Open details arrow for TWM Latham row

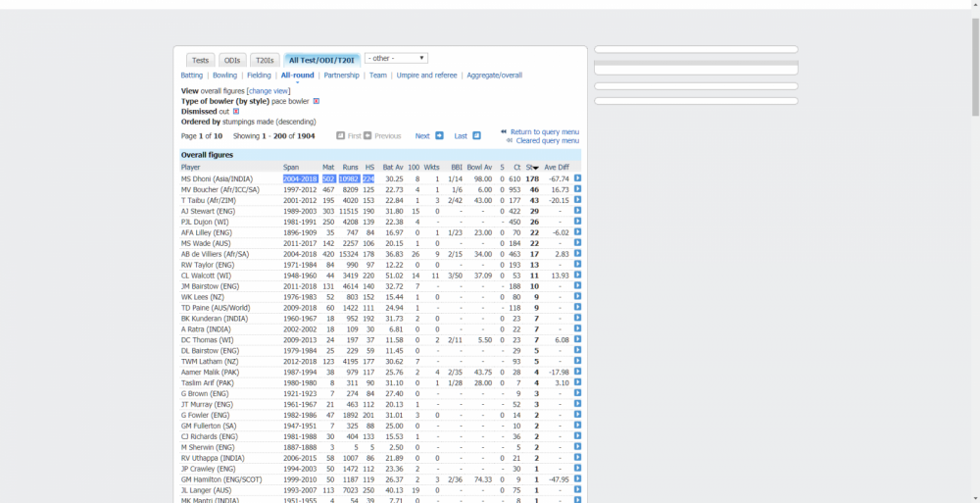[x=577, y=361]
